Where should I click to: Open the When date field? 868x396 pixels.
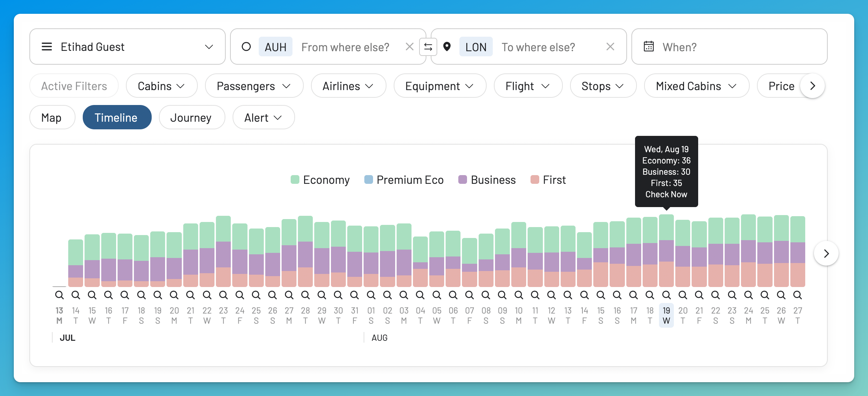tap(729, 47)
